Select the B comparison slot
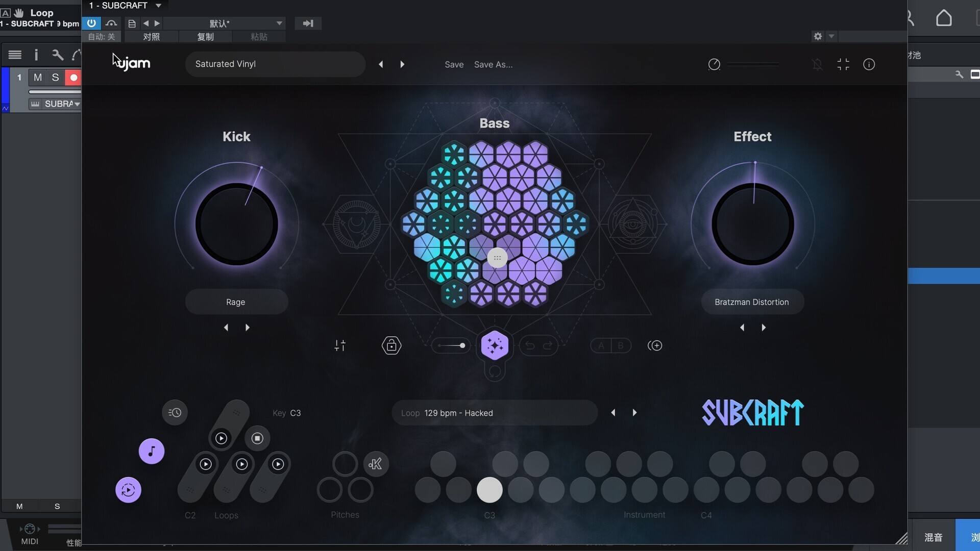Image resolution: width=980 pixels, height=551 pixels. pos(621,345)
